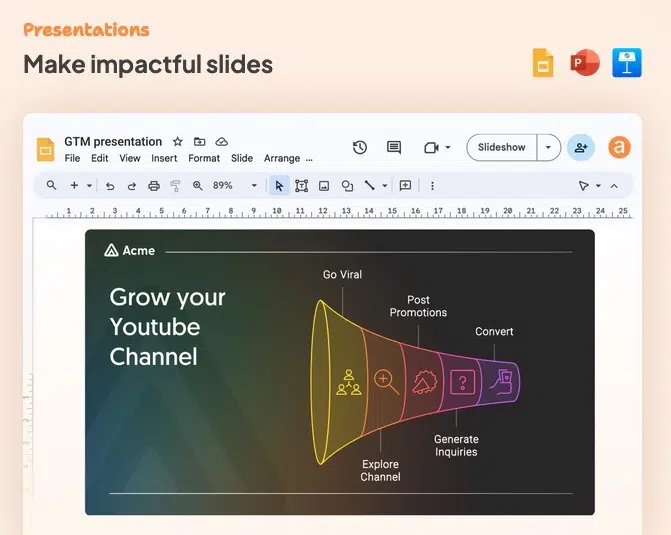The width and height of the screenshot is (671, 535).
Task: Click the 'Grow your Youtube Channel' slide title
Action: pyautogui.click(x=167, y=327)
